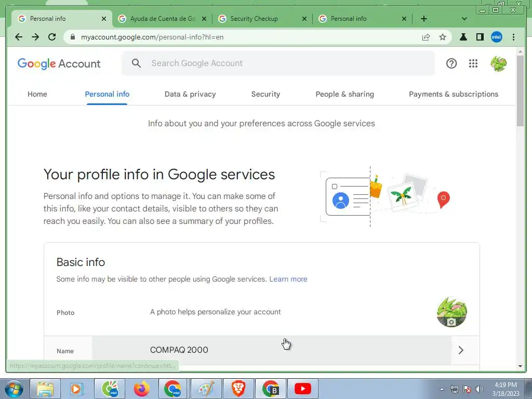This screenshot has height=399, width=532.
Task: Click the address bar URL
Action: click(x=152, y=37)
